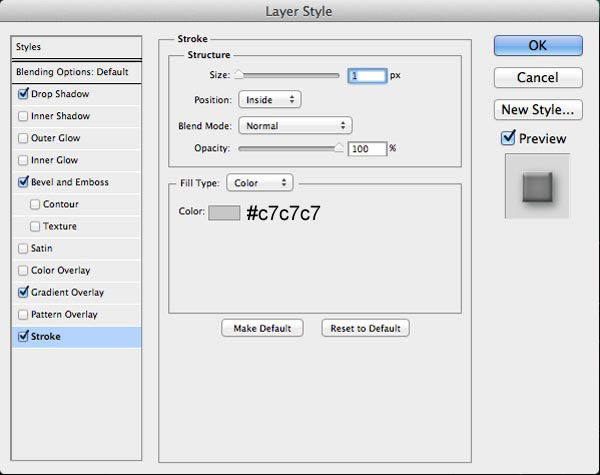Open the stroke Color swatch
The height and width of the screenshot is (475, 600).
coord(224,213)
